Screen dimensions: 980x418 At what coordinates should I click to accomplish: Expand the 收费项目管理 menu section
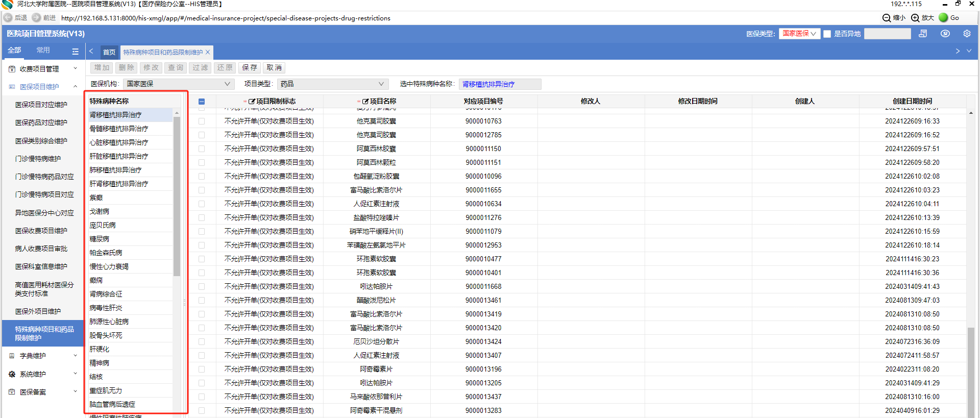pos(76,68)
